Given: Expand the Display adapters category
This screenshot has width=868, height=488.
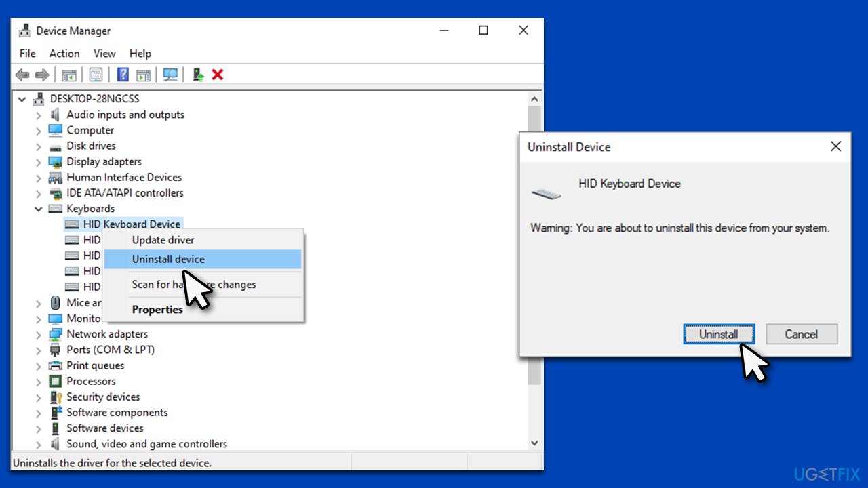Looking at the screenshot, I should pos(39,161).
